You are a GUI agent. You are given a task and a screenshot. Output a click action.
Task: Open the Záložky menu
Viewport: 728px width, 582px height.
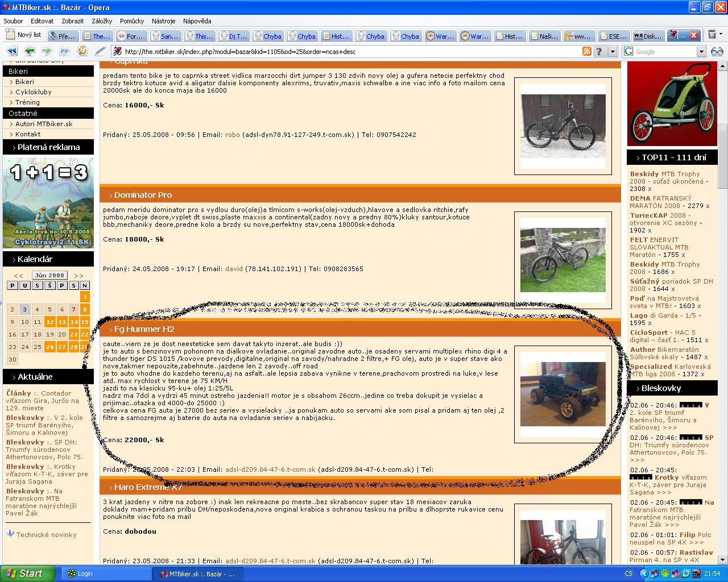click(x=102, y=21)
